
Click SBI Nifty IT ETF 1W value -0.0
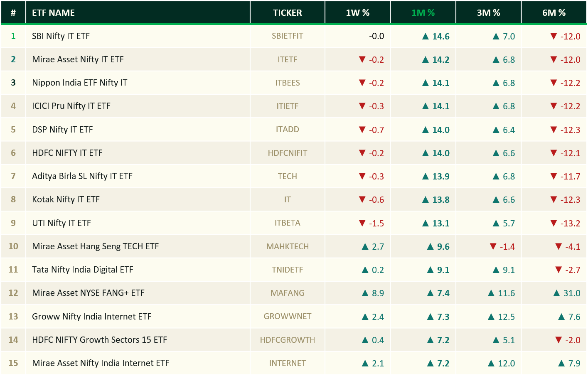coord(376,36)
